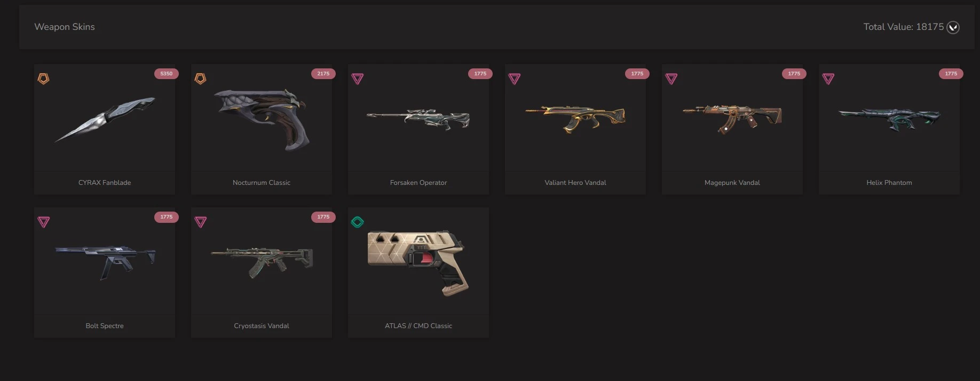Image resolution: width=980 pixels, height=381 pixels.
Task: Click the Magepunk Vandal name label
Action: tap(732, 183)
